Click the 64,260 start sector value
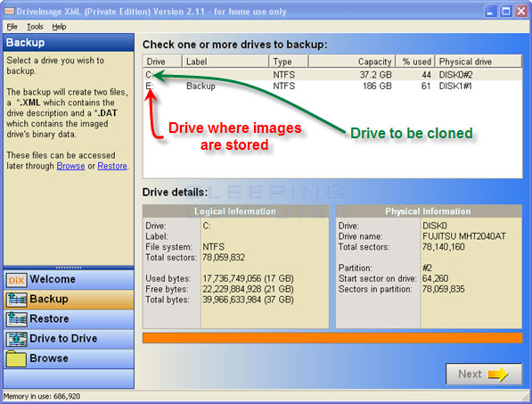Screen dimensions: 532x404 (x=435, y=279)
